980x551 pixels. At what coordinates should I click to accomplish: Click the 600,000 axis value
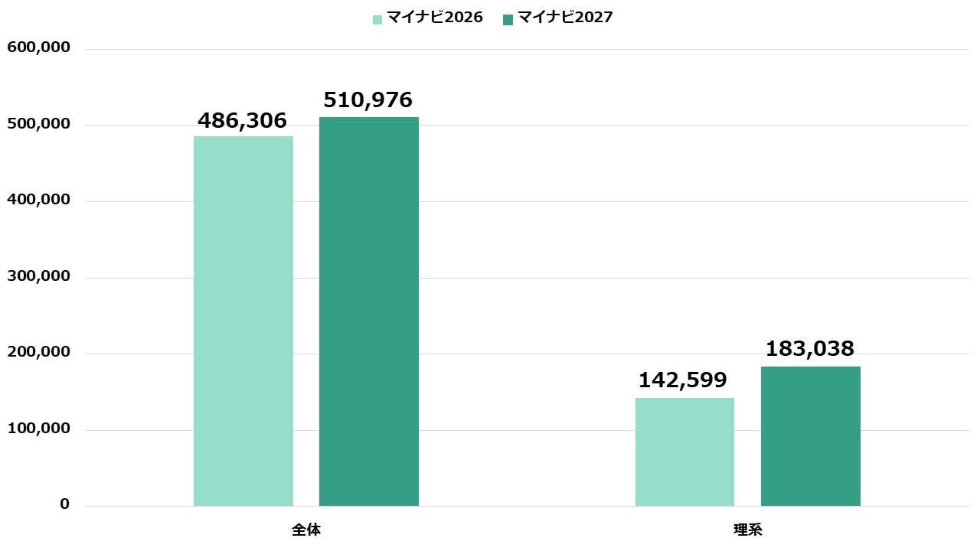click(x=38, y=47)
